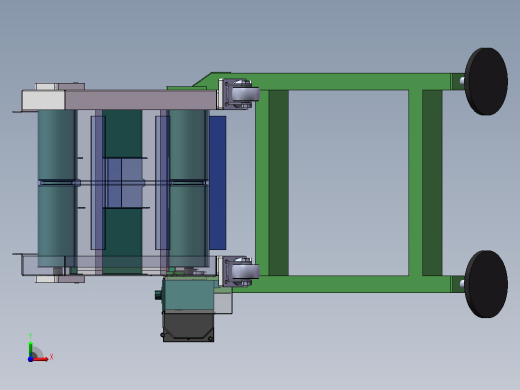Select the upper black wheel at right end
The image size is (520, 390).
(x=486, y=81)
